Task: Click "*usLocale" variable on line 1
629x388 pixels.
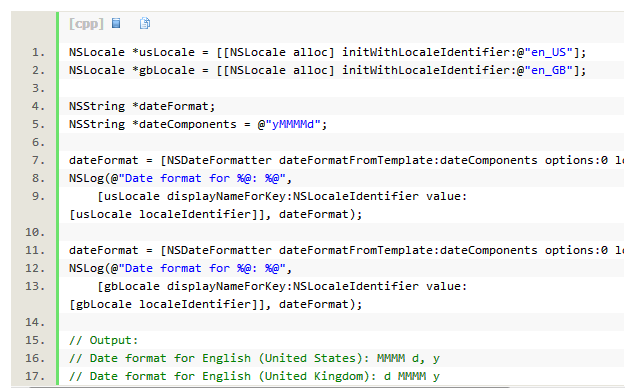Action: [x=163, y=52]
